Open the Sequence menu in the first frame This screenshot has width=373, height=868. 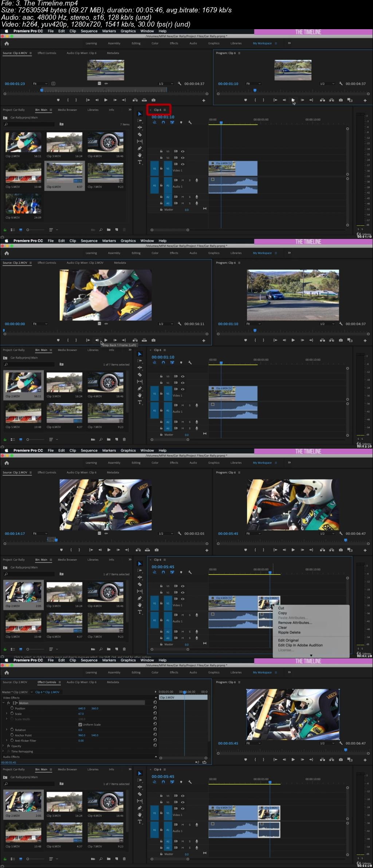tap(89, 31)
